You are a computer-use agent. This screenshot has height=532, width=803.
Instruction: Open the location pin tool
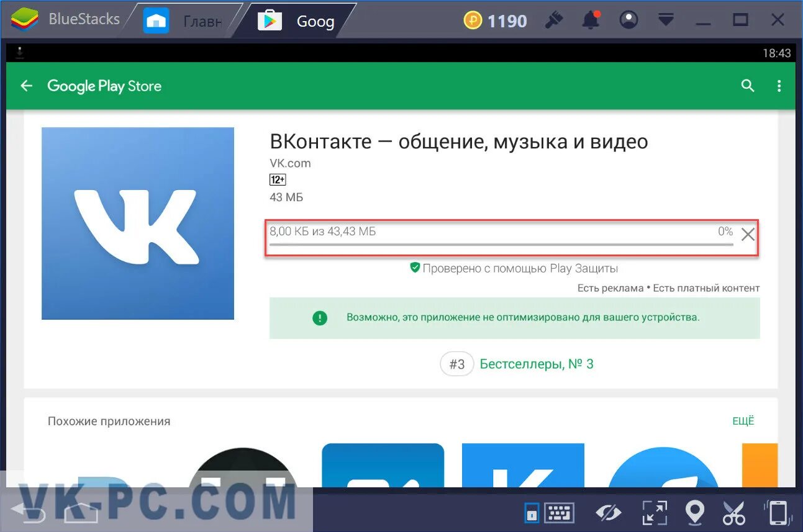694,513
